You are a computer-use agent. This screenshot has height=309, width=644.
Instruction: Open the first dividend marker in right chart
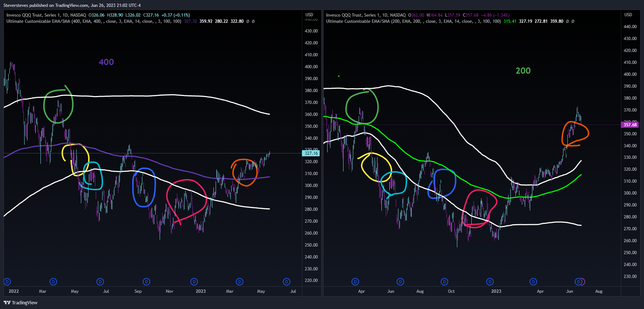[355, 282]
